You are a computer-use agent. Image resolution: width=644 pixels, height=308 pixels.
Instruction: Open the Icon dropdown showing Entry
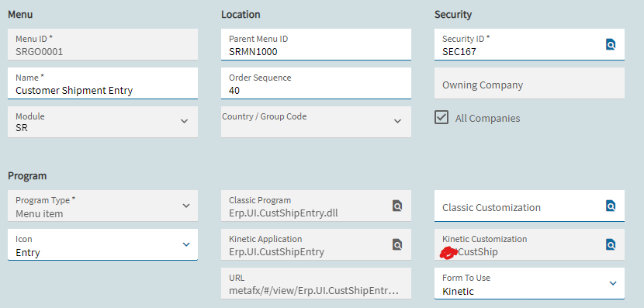[186, 244]
